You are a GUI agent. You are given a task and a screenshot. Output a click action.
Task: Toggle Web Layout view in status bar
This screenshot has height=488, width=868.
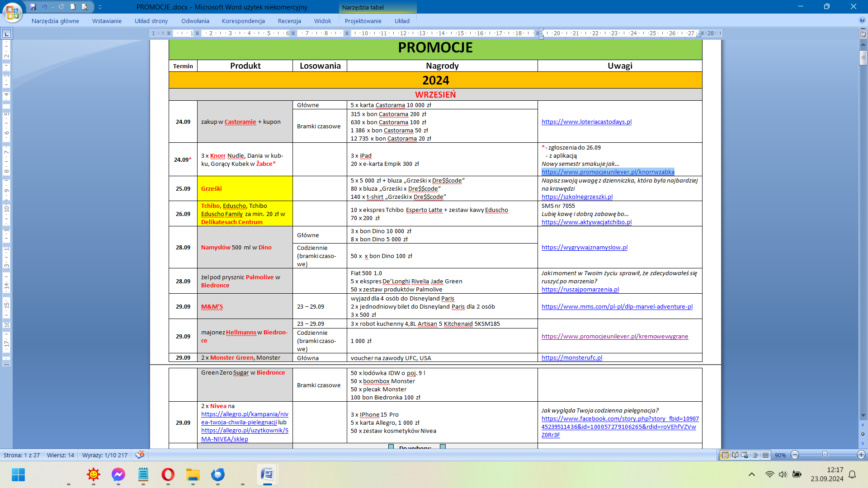745,455
